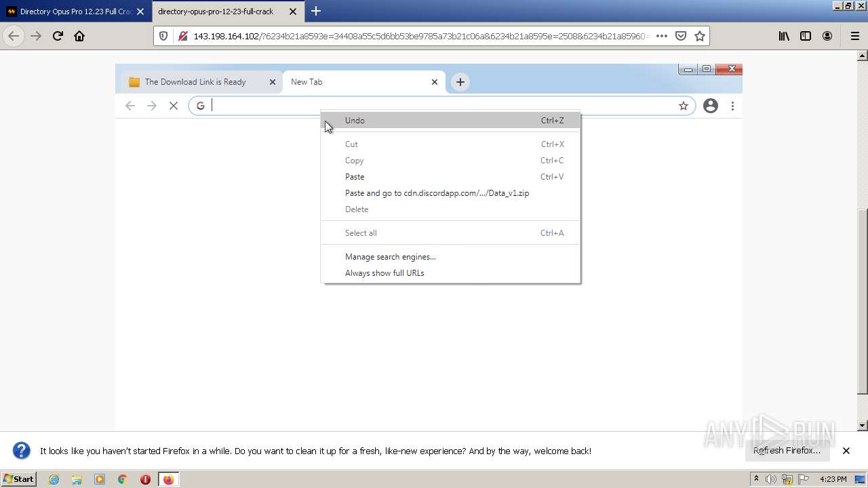The height and width of the screenshot is (488, 868).
Task: Click scrollbar down arrow
Action: (x=863, y=426)
